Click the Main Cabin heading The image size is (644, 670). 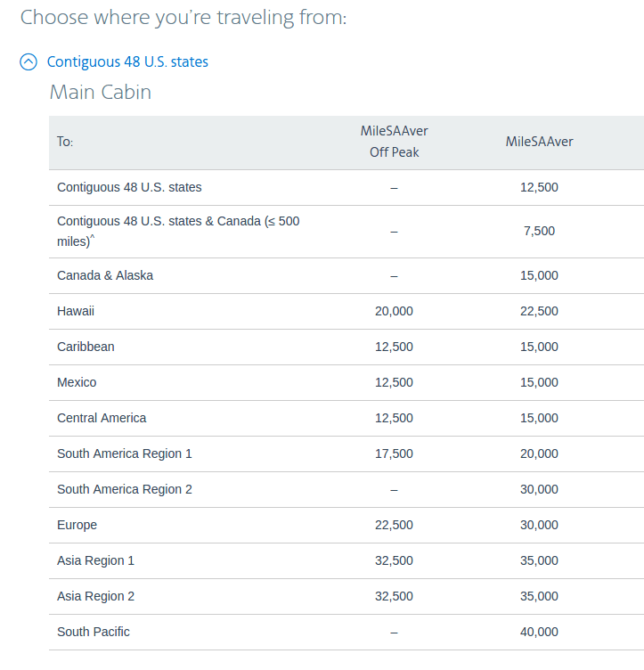(x=101, y=93)
